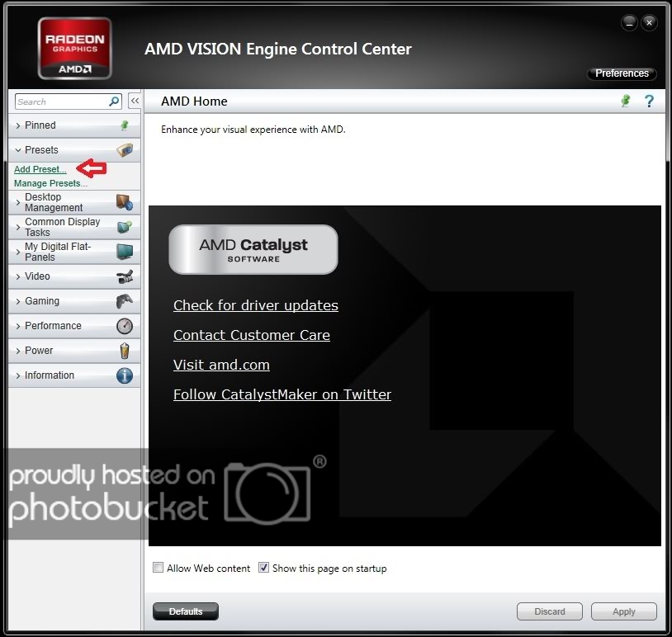Uncheck Show this page on startup
The image size is (672, 637).
click(263, 568)
